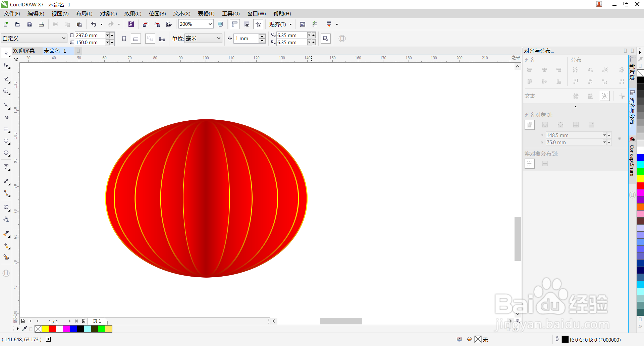644x346 pixels.
Task: Select the Freehand drawing tool
Action: click(6, 106)
